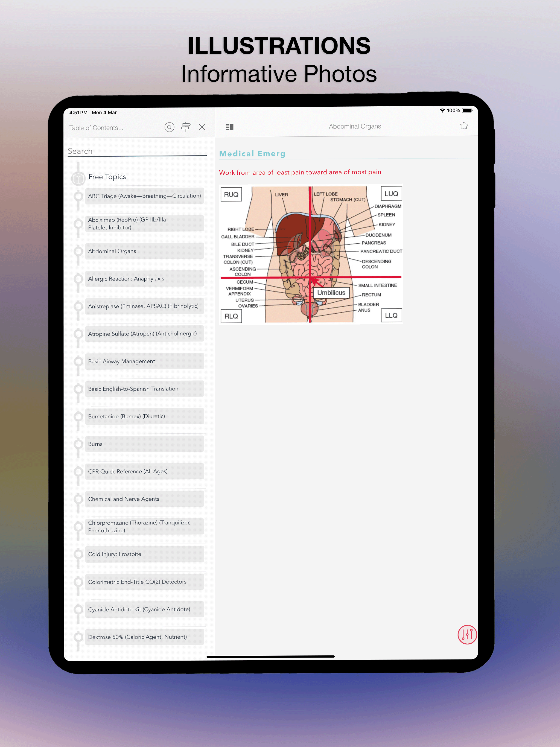Tap the timeline node beside Dextrose 50%
Viewport: 560px width, 747px height.
coord(78,637)
